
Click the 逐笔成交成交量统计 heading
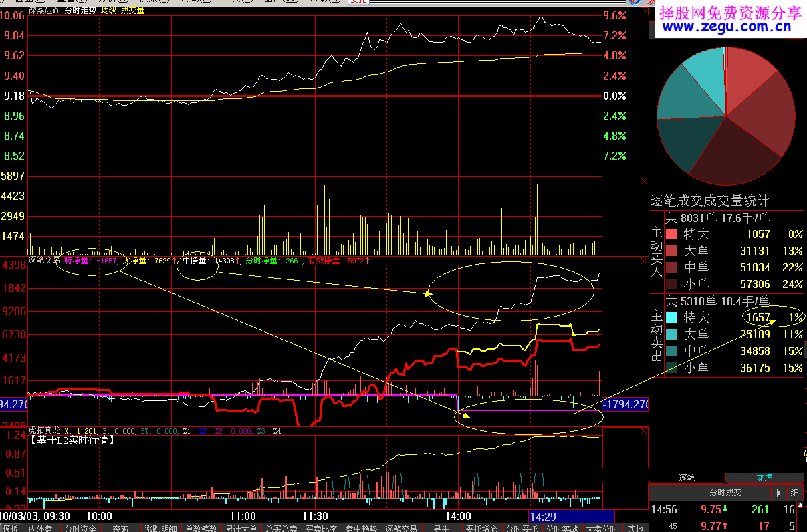point(710,201)
